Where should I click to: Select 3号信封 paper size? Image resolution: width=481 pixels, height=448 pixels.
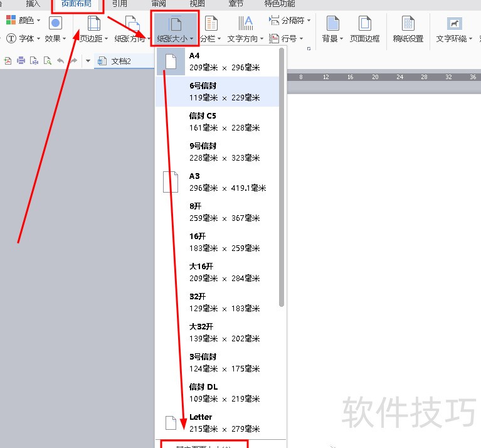[218, 362]
